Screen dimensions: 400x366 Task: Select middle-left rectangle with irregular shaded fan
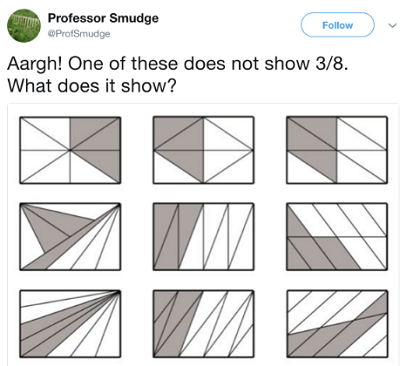coord(70,236)
